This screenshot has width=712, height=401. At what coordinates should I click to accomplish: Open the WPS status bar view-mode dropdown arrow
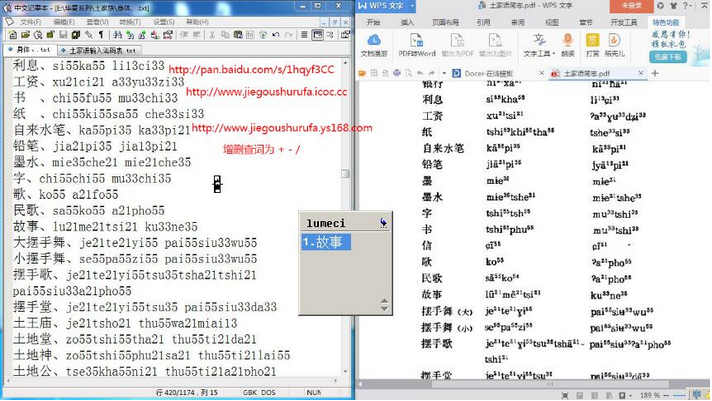[630, 396]
